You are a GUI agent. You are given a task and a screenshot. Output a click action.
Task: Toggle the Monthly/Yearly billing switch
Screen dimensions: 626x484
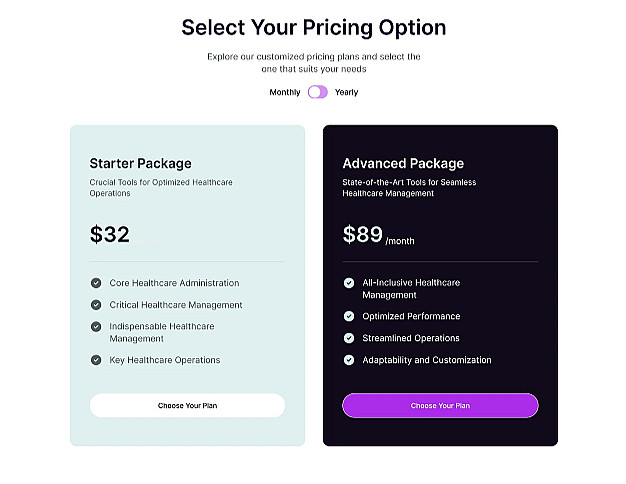pos(317,92)
